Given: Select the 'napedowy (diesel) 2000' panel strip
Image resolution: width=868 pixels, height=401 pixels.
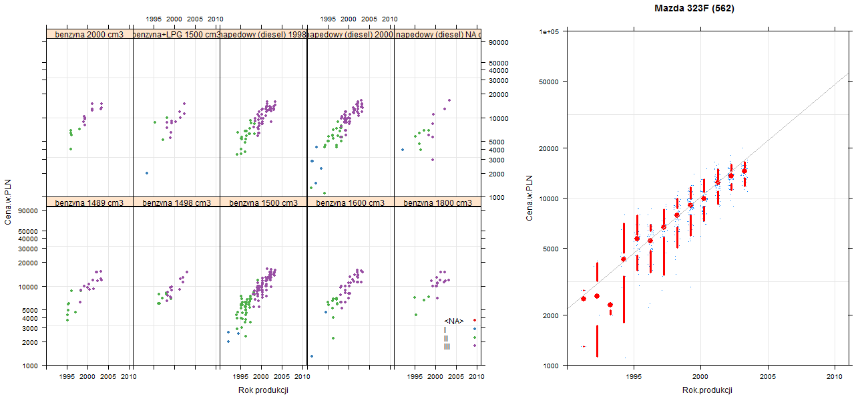Looking at the screenshot, I should pos(351,34).
